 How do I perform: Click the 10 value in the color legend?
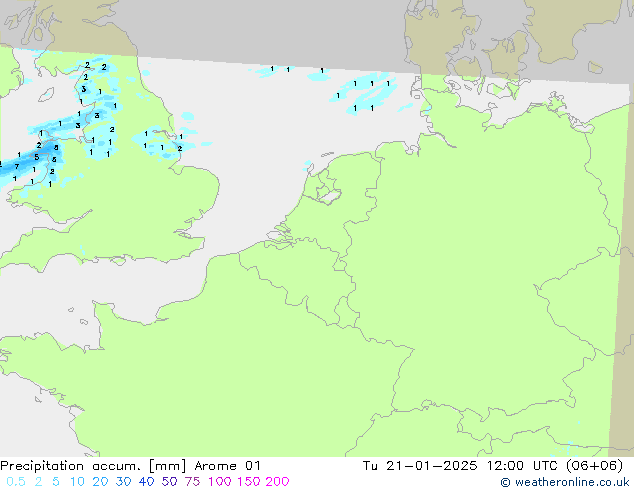[77, 482]
